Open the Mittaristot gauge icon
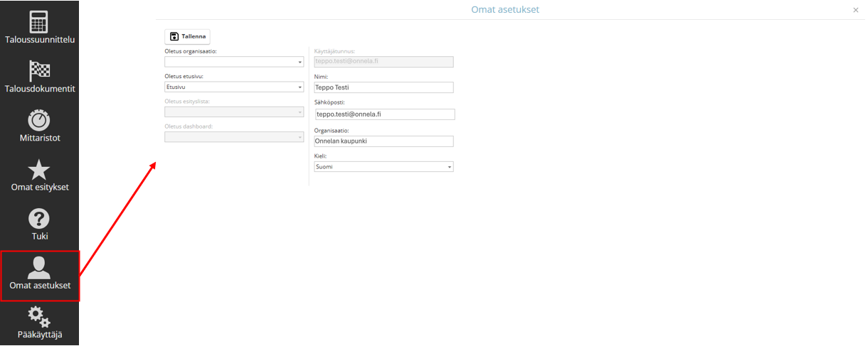 point(39,119)
